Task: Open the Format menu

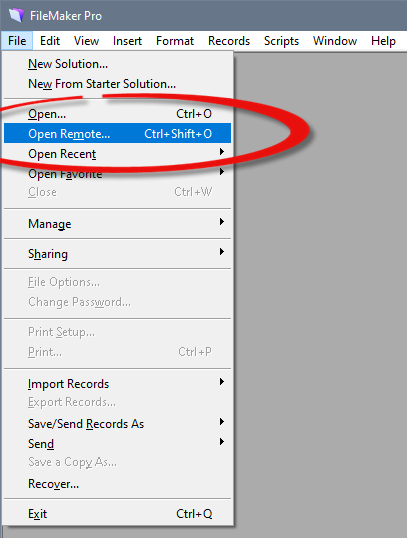Action: (x=175, y=41)
